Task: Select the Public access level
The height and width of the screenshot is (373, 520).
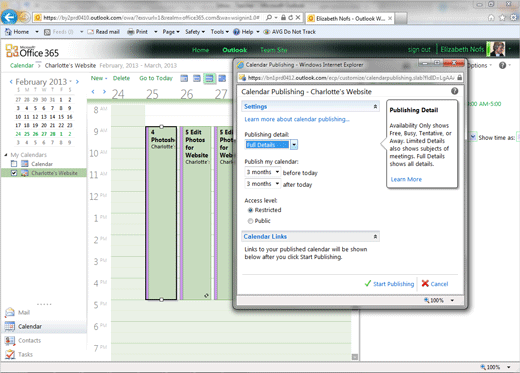Action: (250, 221)
